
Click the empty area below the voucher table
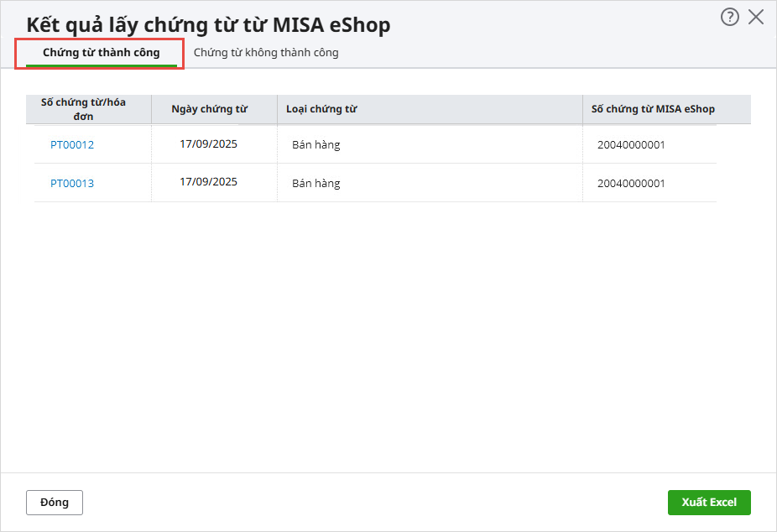click(x=386, y=336)
